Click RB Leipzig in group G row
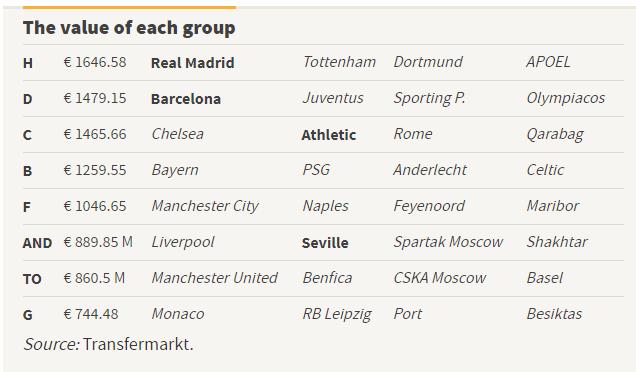Screen dimensions: 636x372 coord(337,314)
